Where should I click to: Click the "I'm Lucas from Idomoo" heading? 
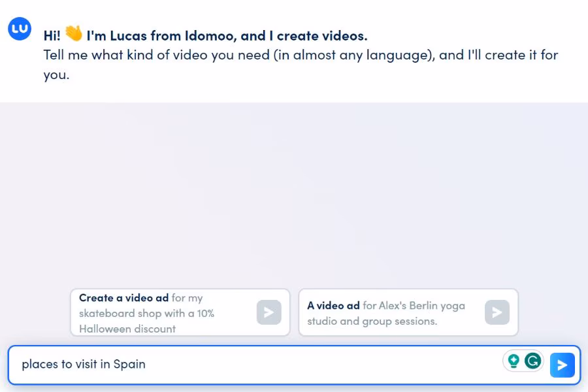click(x=226, y=35)
